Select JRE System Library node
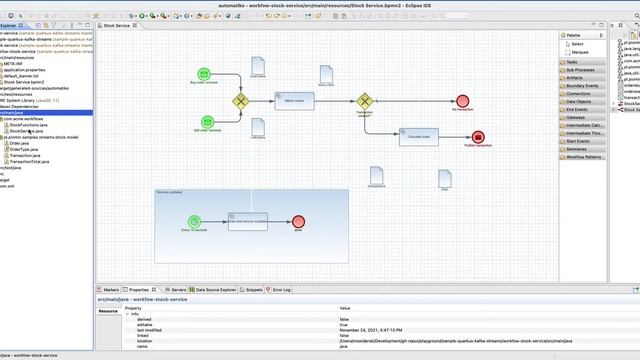Image resolution: width=640 pixels, height=360 pixels. (29, 100)
